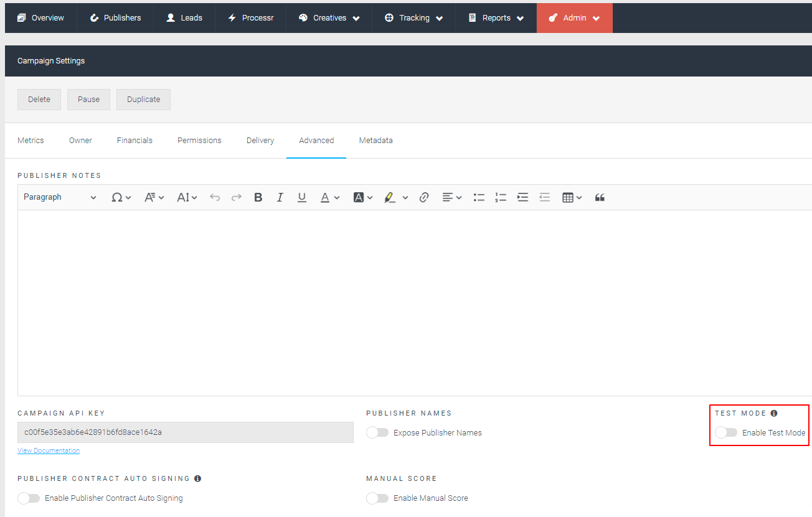Redo the last edit in publisher notes
The width and height of the screenshot is (812, 517).
(237, 197)
